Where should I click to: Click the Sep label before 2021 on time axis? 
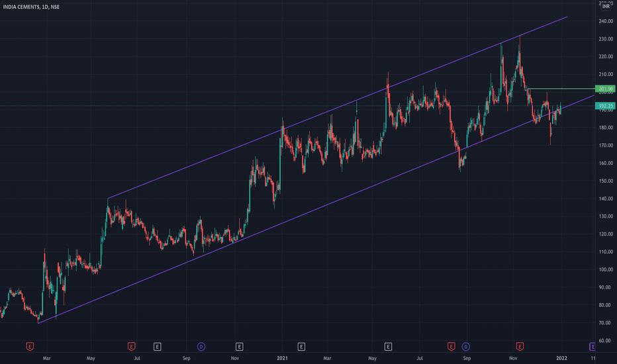187,358
